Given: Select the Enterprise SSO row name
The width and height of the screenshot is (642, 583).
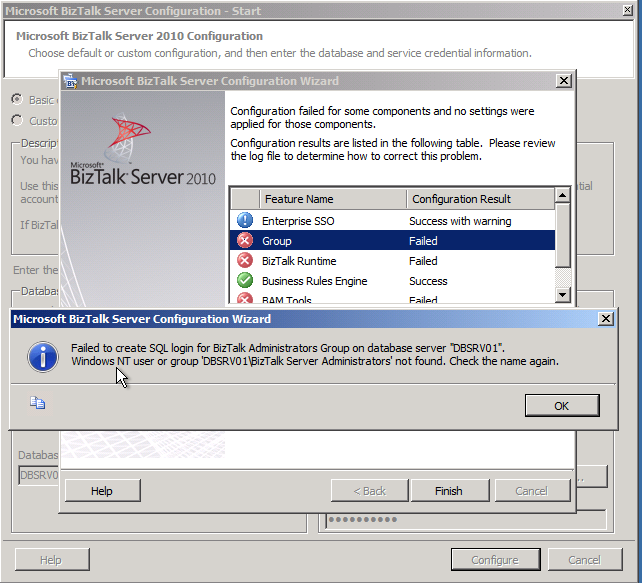Looking at the screenshot, I should (298, 221).
